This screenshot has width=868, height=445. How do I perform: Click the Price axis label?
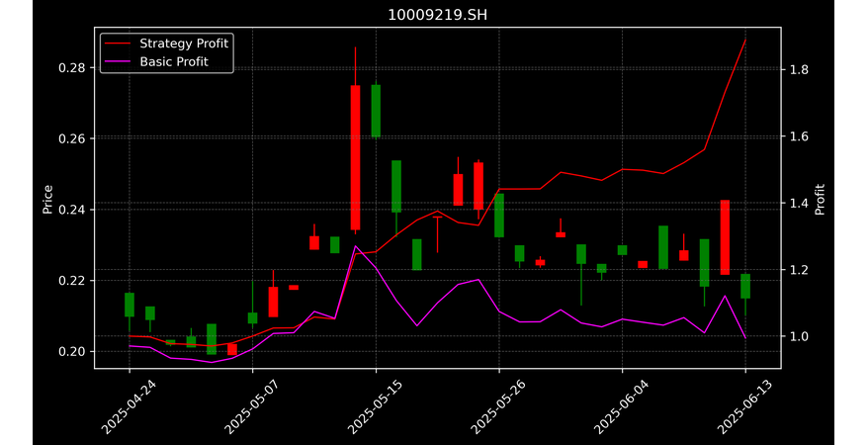[x=47, y=200]
